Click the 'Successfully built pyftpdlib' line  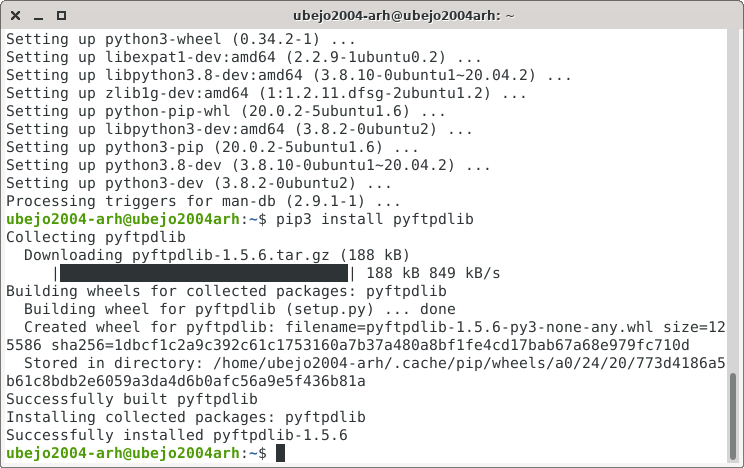(x=132, y=399)
